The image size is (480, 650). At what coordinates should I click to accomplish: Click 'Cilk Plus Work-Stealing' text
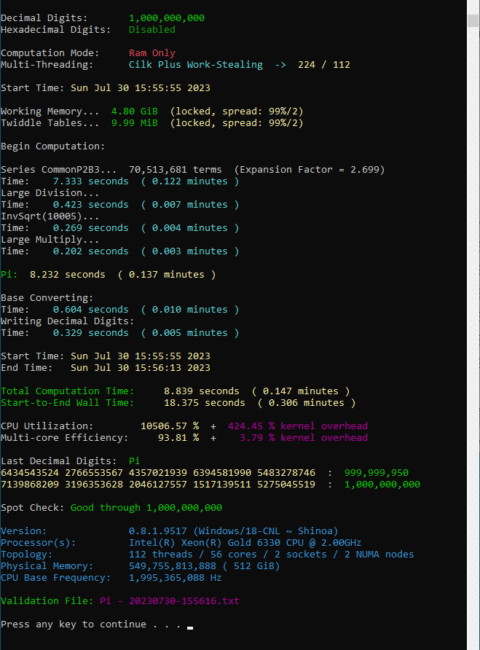click(196, 65)
